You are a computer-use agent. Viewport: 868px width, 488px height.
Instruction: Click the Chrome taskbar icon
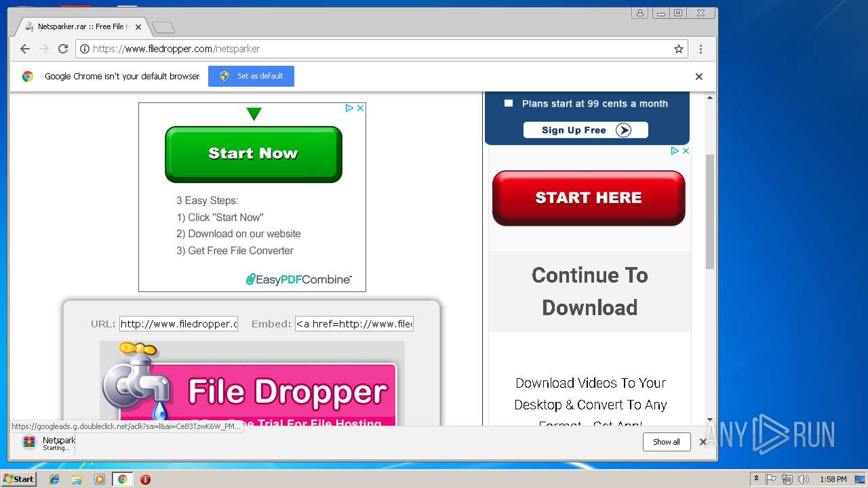point(122,479)
